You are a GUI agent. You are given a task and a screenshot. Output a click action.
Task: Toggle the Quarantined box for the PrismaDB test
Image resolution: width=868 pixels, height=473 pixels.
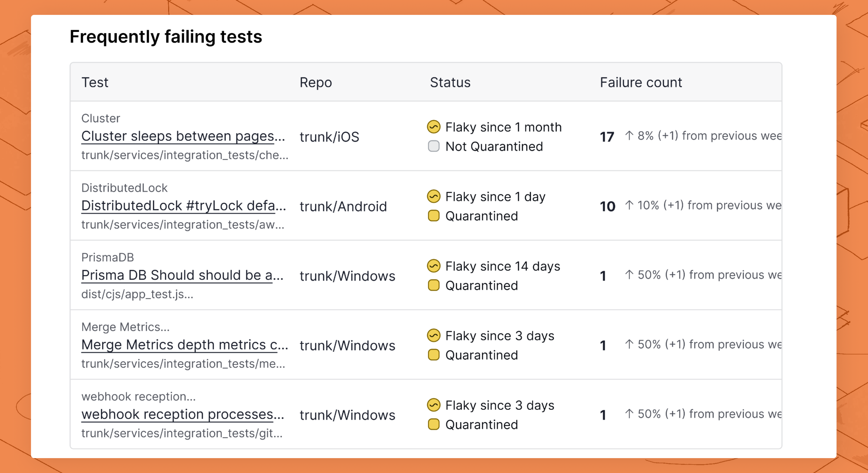pyautogui.click(x=434, y=285)
